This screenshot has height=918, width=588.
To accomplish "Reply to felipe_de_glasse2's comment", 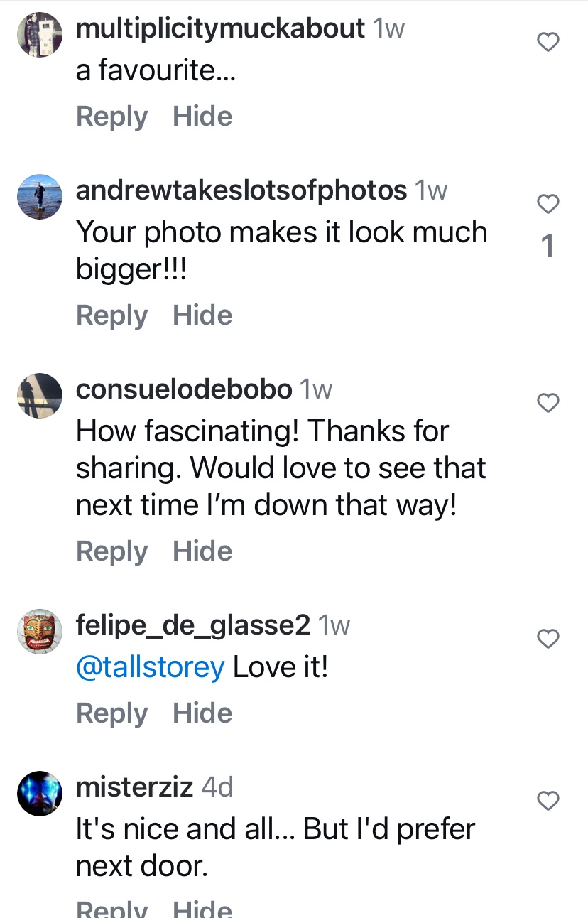I will point(111,713).
